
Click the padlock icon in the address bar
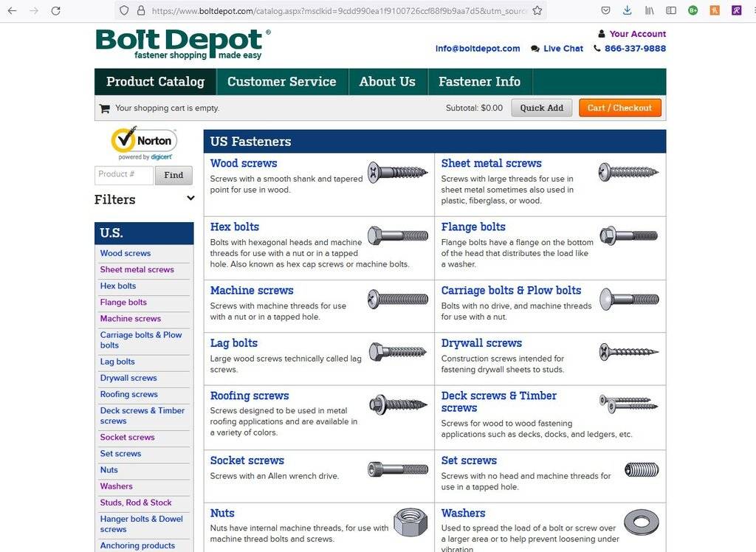tap(140, 10)
